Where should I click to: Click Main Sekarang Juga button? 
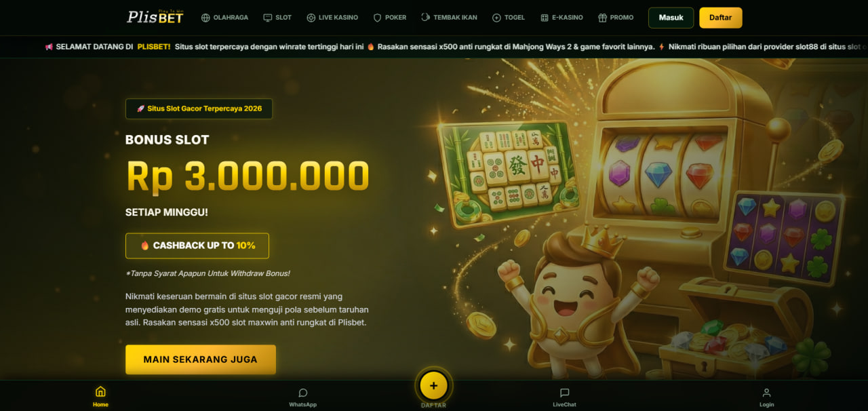click(x=201, y=359)
